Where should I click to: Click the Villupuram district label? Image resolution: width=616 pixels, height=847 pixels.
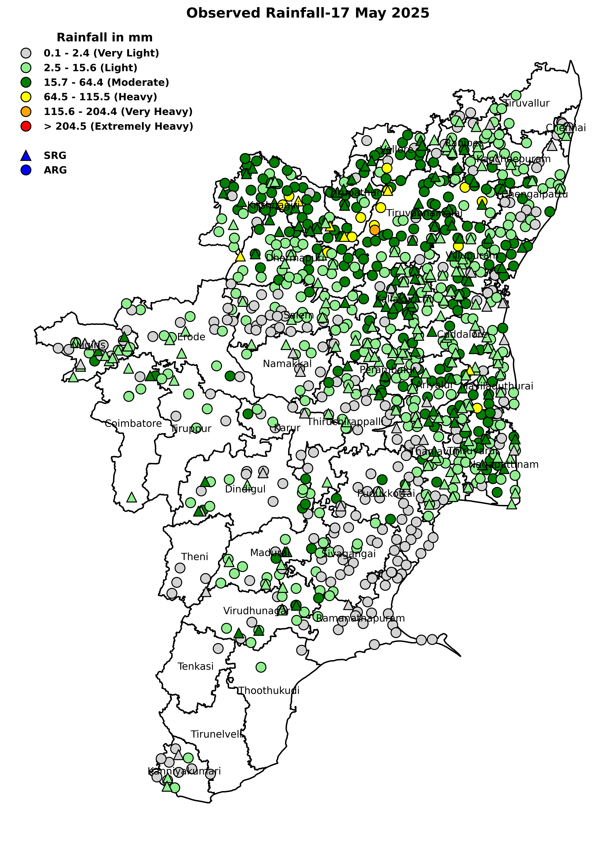(x=472, y=255)
